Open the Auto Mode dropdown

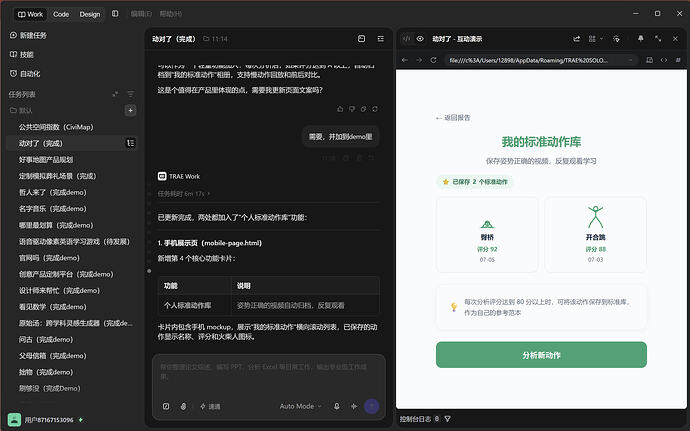301,406
